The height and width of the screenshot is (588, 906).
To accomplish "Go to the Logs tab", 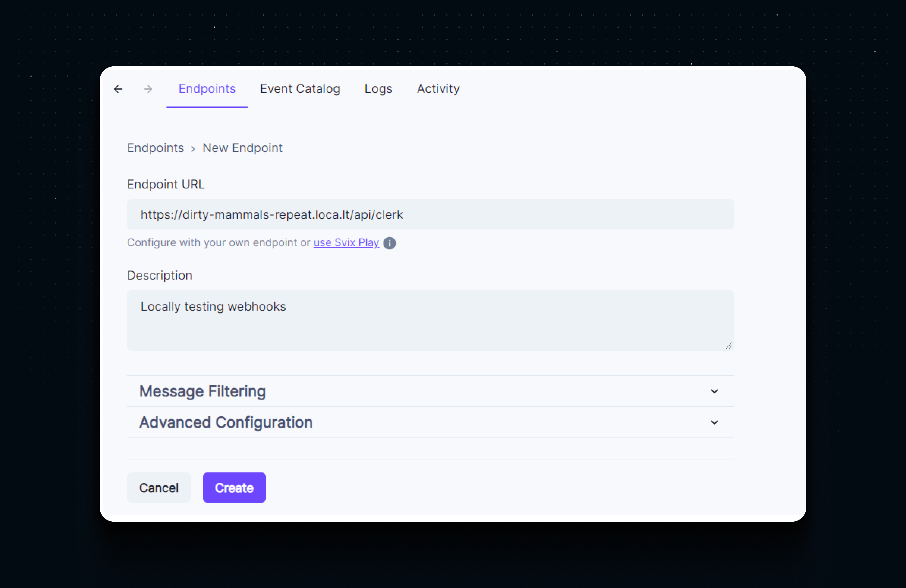I will [378, 89].
